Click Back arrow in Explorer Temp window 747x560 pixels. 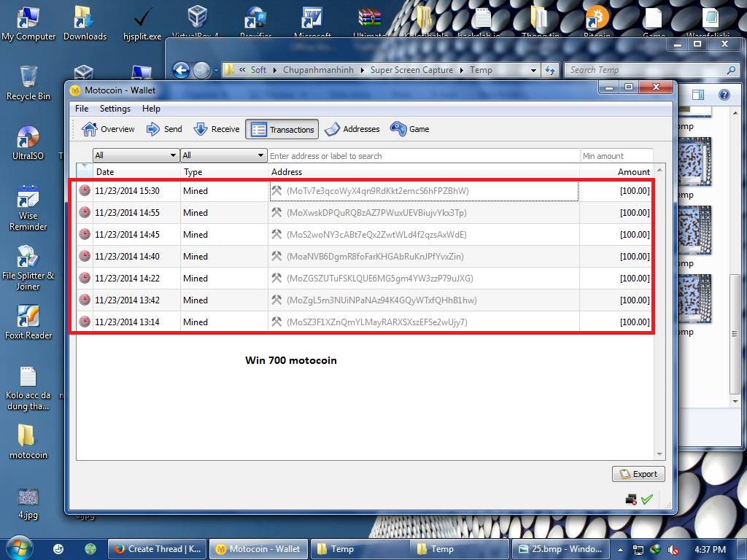(x=181, y=70)
